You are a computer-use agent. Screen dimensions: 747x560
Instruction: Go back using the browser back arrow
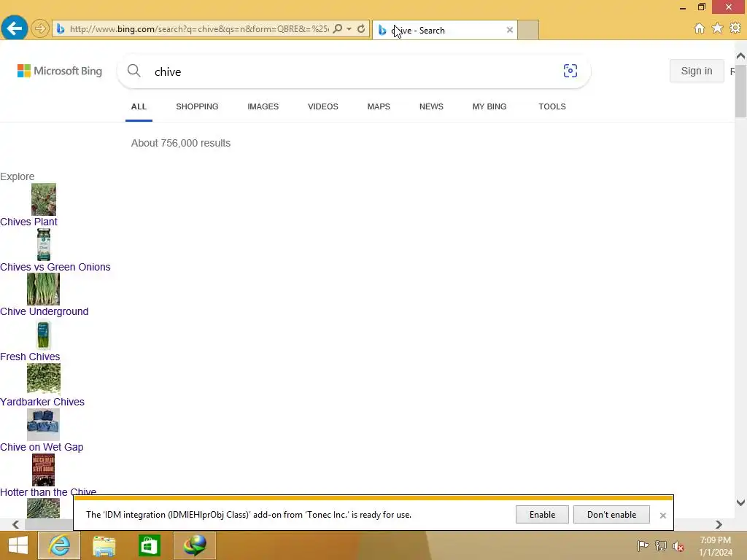[15, 28]
